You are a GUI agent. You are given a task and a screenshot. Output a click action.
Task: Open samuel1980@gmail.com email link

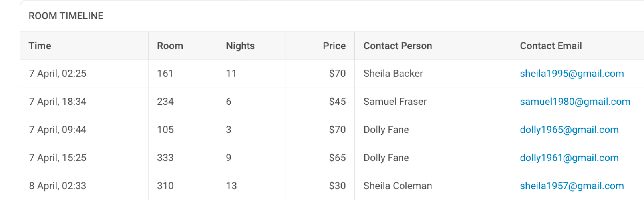coord(575,102)
